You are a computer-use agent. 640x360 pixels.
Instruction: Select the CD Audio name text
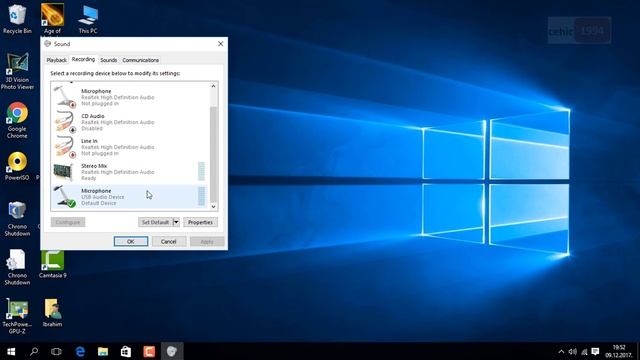pyautogui.click(x=93, y=116)
